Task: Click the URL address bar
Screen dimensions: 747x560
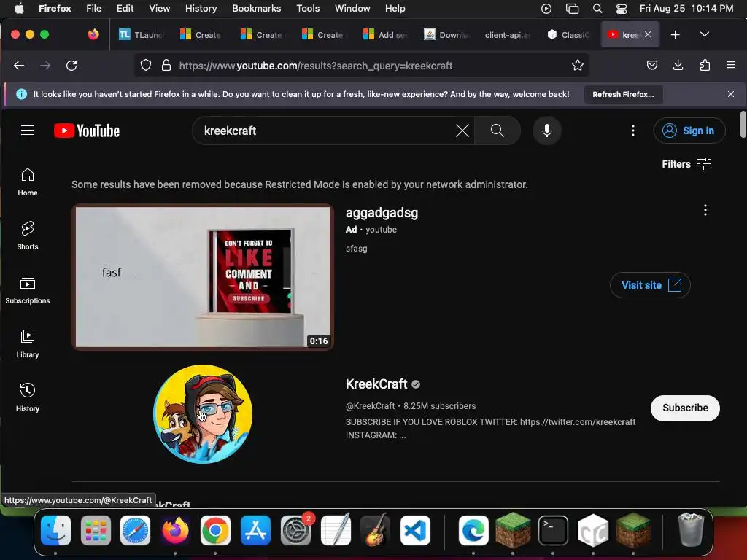Action: (362, 65)
